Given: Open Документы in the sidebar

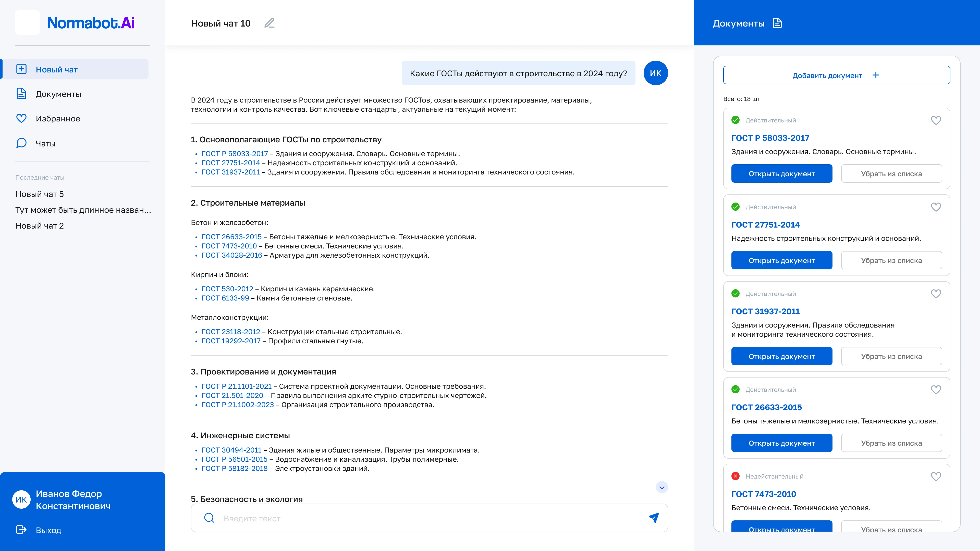Looking at the screenshot, I should (x=58, y=94).
